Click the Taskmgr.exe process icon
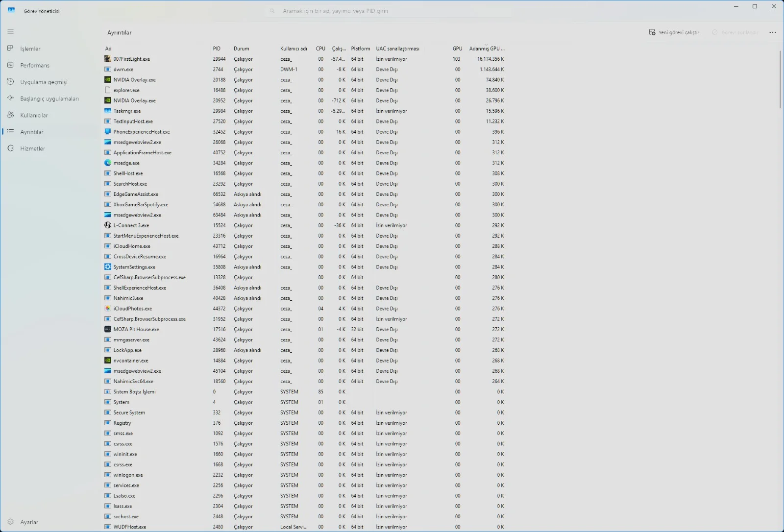 coord(108,111)
